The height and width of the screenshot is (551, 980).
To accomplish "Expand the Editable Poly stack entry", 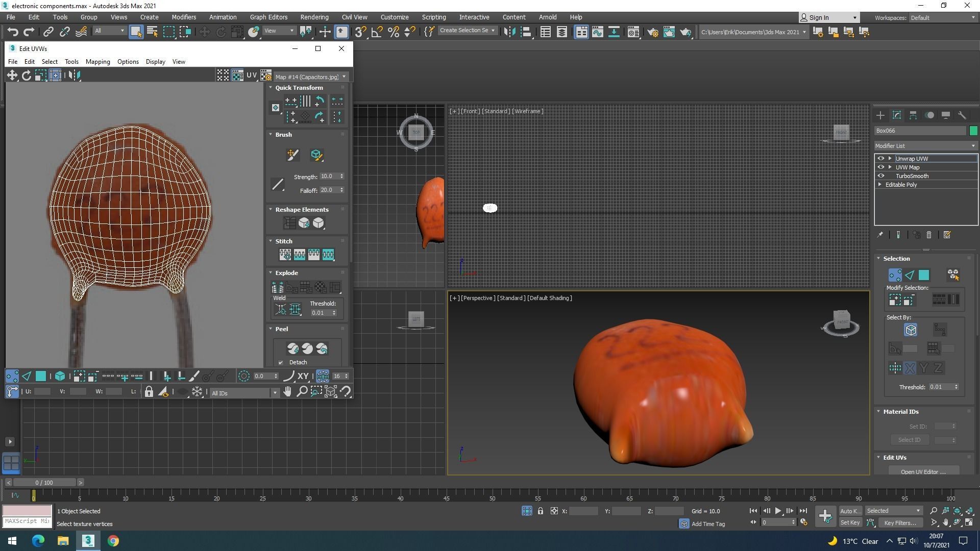I will (x=880, y=185).
